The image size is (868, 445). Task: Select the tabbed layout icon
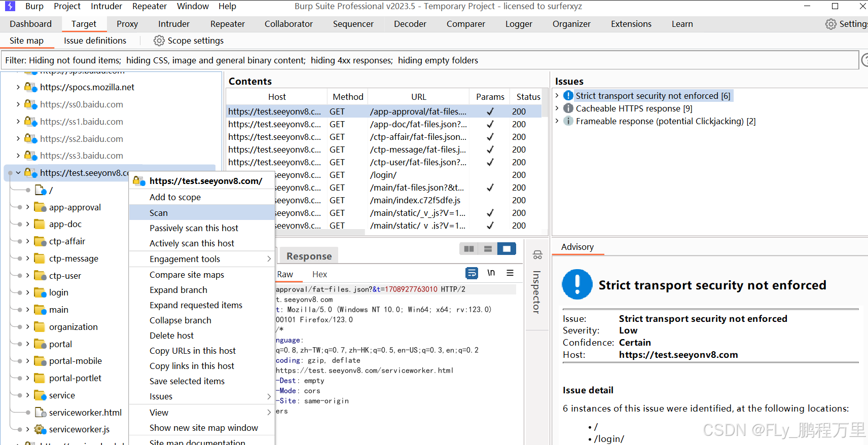pyautogui.click(x=507, y=249)
